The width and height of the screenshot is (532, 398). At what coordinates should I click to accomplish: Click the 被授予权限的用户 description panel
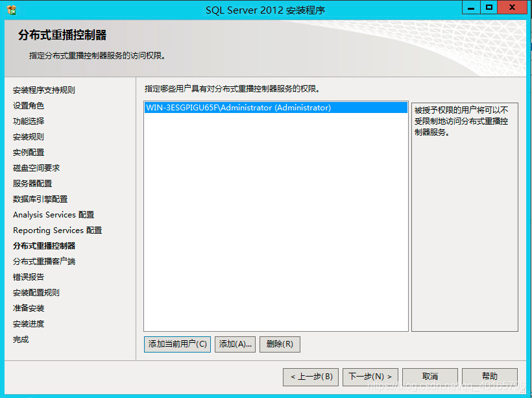[465, 217]
